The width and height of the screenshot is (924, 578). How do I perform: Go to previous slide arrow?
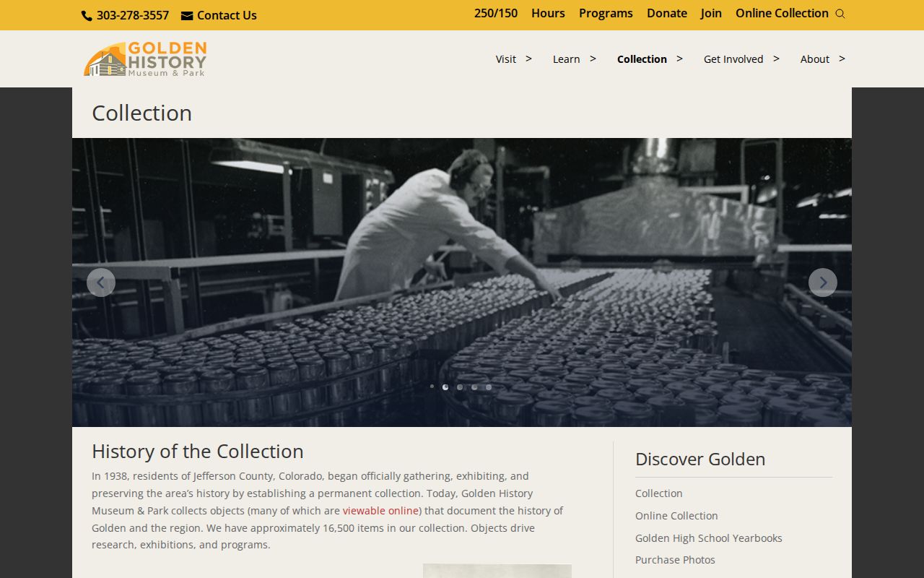click(x=101, y=282)
